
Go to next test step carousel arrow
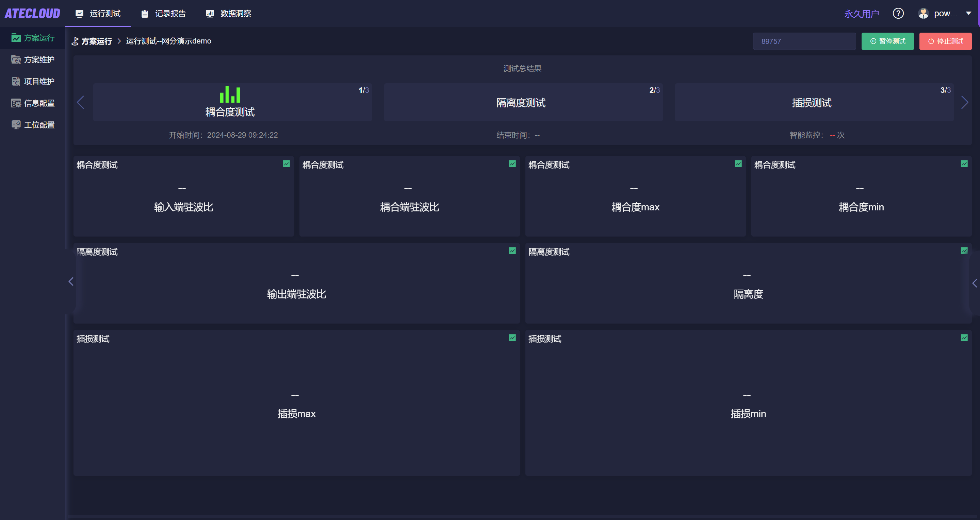(964, 102)
